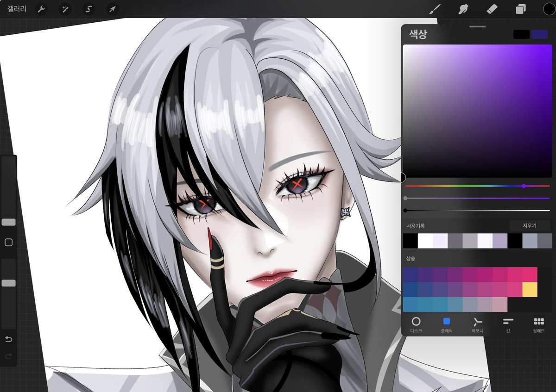Viewport: 556px width, 392px height.
Task: Pick a black swatch from 사용기록 history
Action: pos(410,241)
